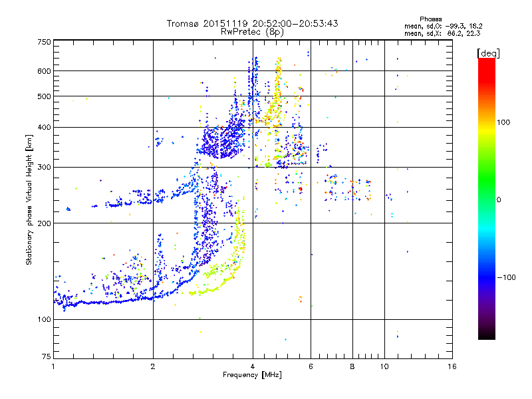The width and height of the screenshot is (532, 399).
Task: Click the frequency axis tick "4"
Action: point(253,366)
